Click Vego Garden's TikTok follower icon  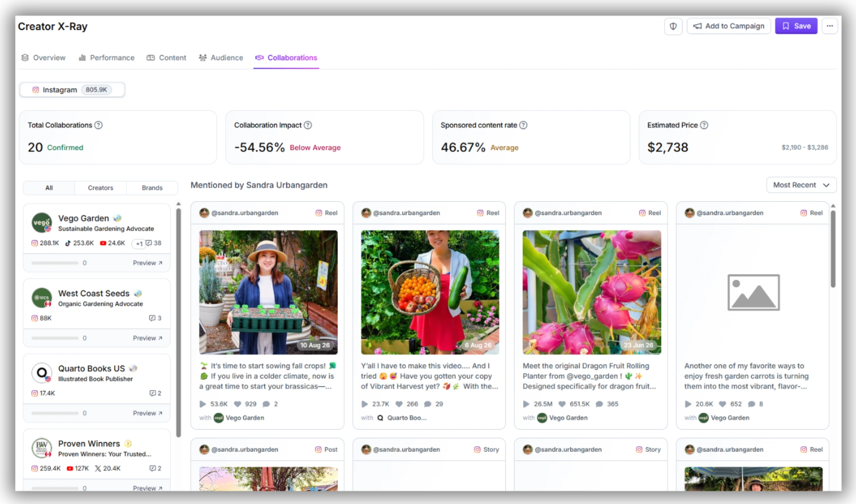click(x=68, y=243)
